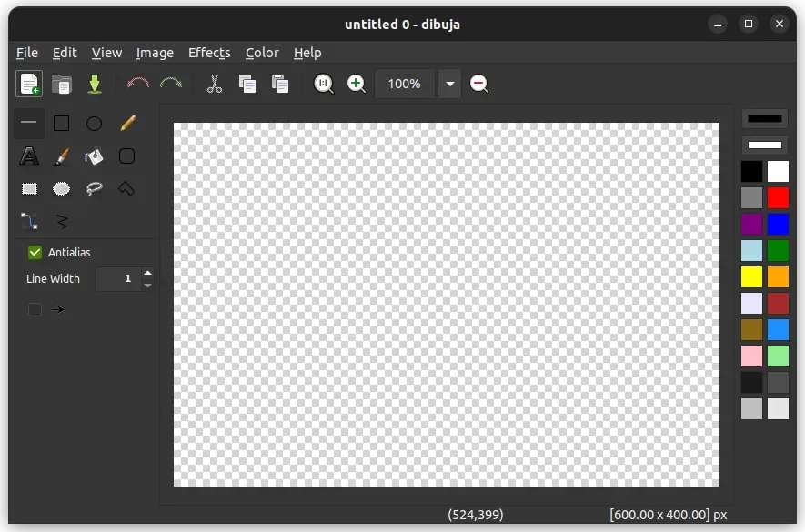Select the Line tool
This screenshot has height=532, width=805.
(29, 124)
